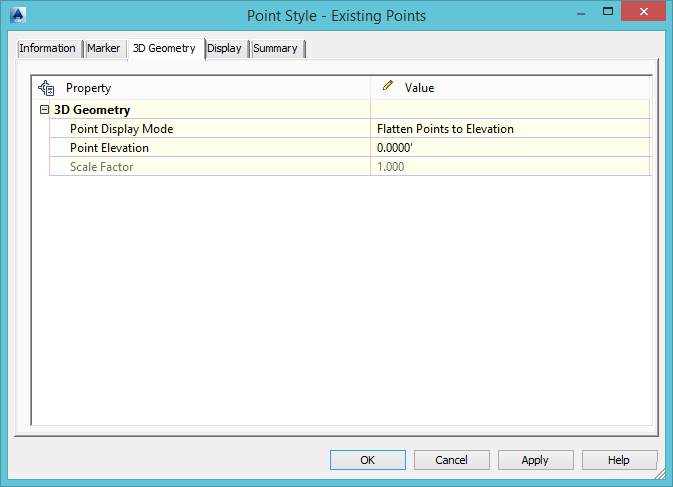This screenshot has width=673, height=487.
Task: Click the property tree icon in header
Action: [46, 88]
